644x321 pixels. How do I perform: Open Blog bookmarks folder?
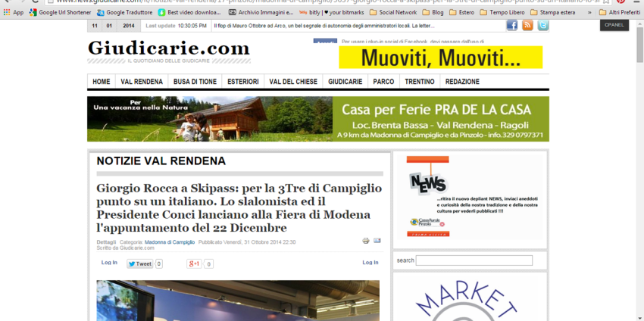[433, 12]
